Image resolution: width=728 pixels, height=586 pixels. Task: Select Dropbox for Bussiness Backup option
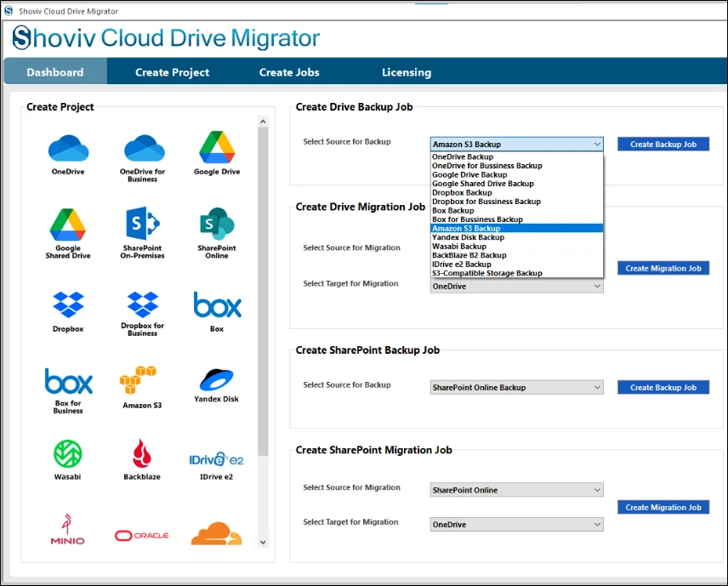517,202
